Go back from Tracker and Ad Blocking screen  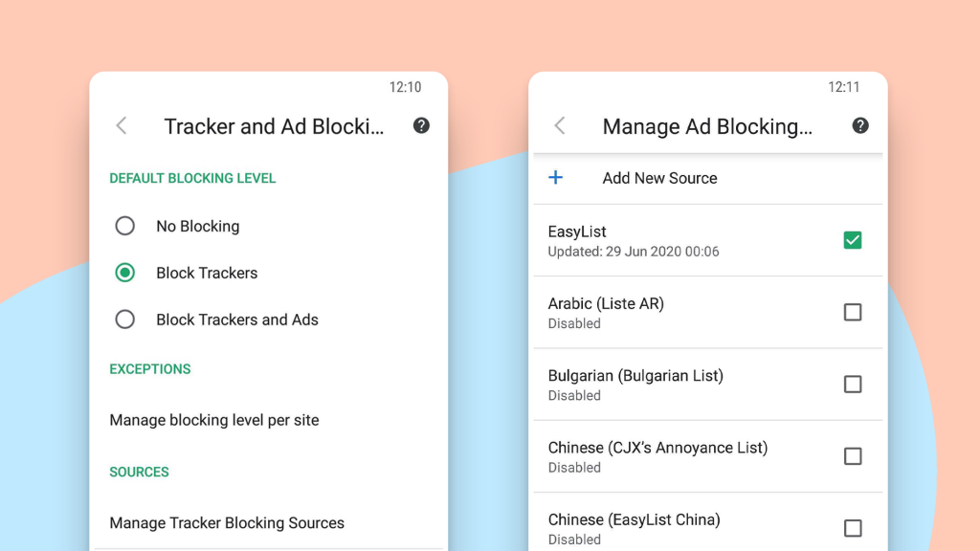tap(122, 125)
